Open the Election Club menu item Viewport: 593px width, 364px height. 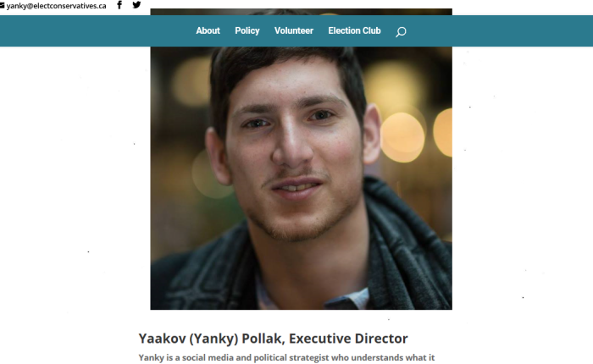[x=354, y=31]
